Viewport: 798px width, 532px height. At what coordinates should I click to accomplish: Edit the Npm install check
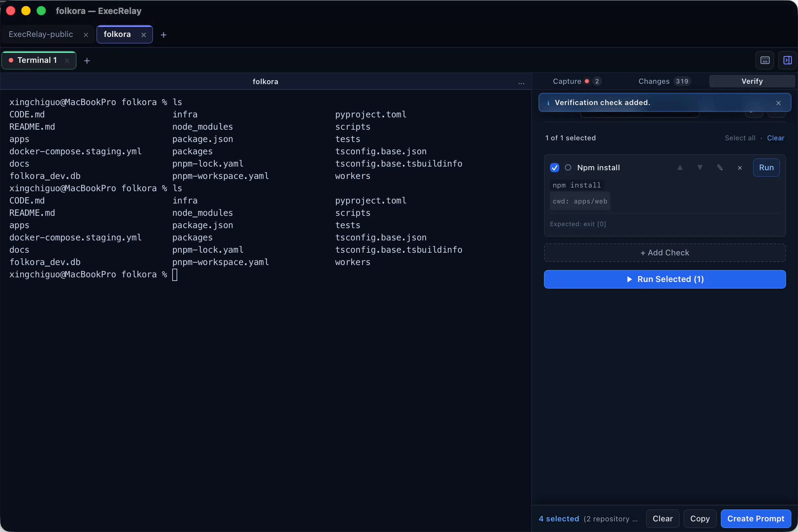720,168
